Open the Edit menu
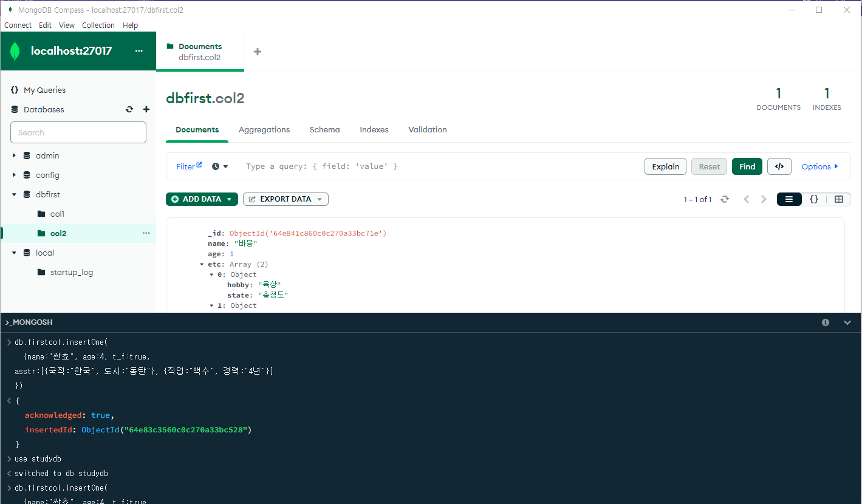This screenshot has height=504, width=862. coord(45,25)
